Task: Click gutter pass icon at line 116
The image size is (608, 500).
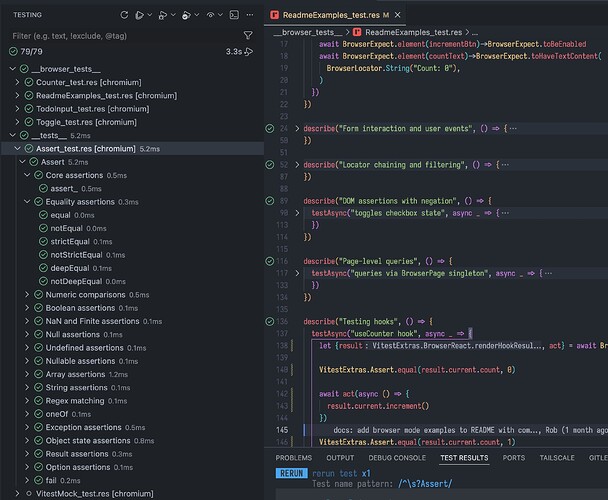Action: pyautogui.click(x=270, y=261)
